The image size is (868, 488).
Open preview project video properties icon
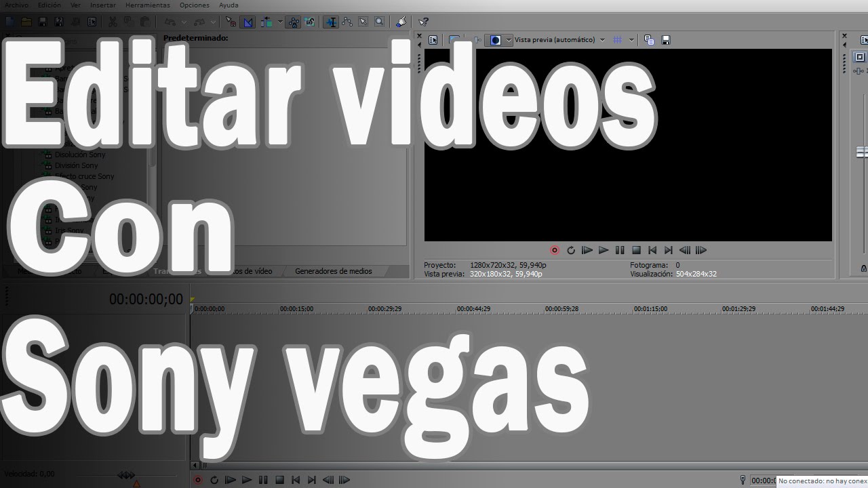tap(433, 40)
